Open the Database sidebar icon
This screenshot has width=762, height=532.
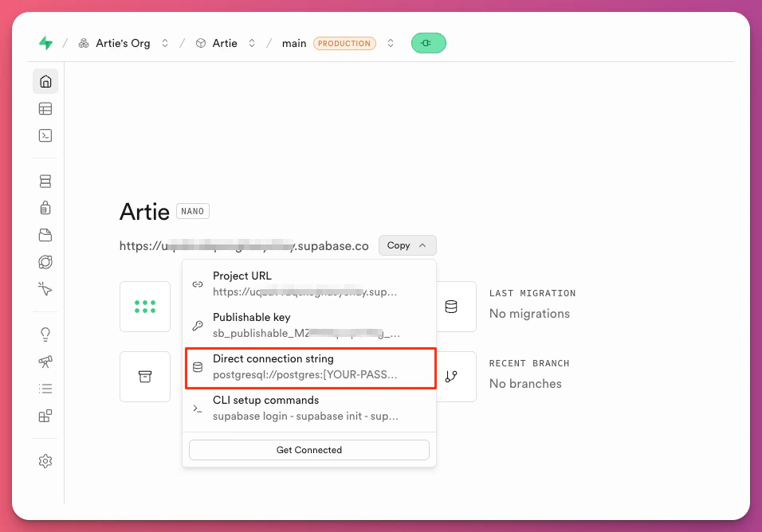[45, 181]
